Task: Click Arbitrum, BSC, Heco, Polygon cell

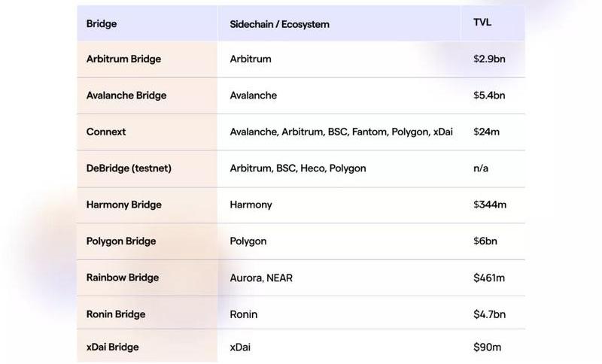Action: pyautogui.click(x=298, y=168)
